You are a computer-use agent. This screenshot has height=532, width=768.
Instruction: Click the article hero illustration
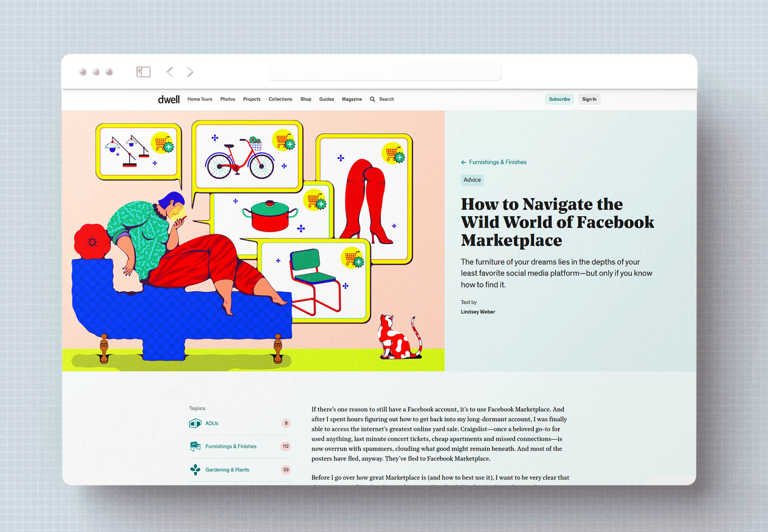253,241
